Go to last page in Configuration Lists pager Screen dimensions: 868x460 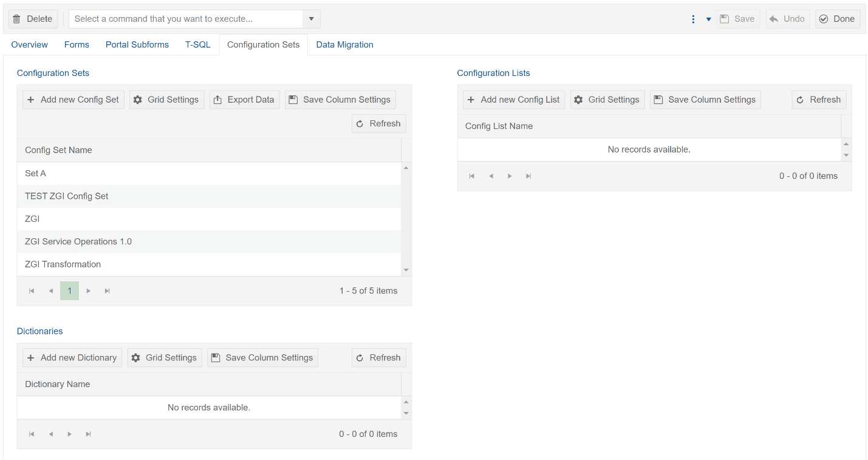pyautogui.click(x=528, y=176)
